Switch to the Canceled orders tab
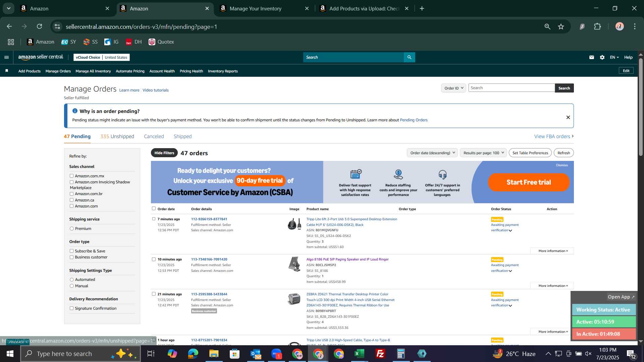Image resolution: width=644 pixels, height=362 pixels. (x=154, y=136)
